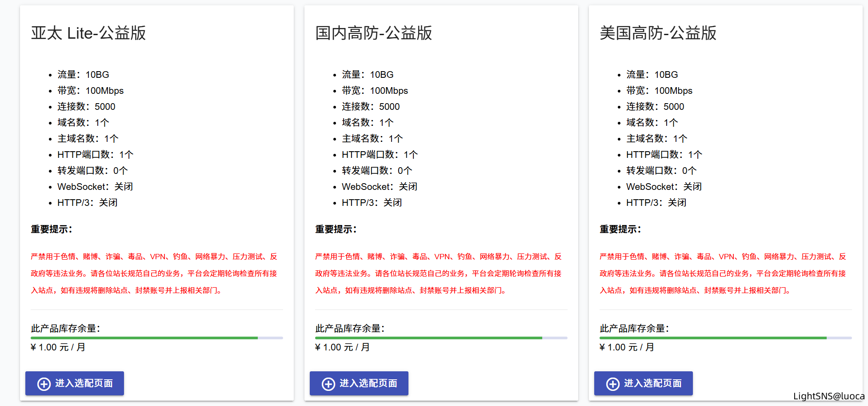This screenshot has height=406, width=868.
Task: Select the 国内高防-公益版 card title
Action: [x=373, y=33]
